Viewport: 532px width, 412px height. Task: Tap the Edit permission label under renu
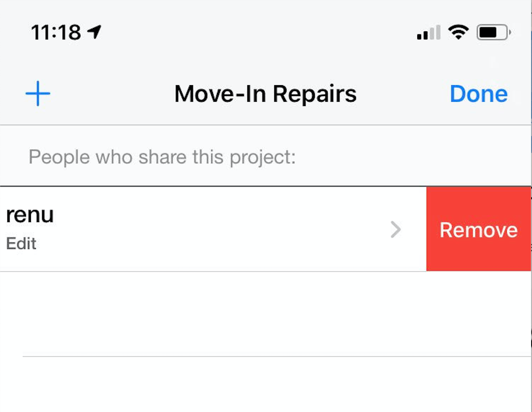21,244
